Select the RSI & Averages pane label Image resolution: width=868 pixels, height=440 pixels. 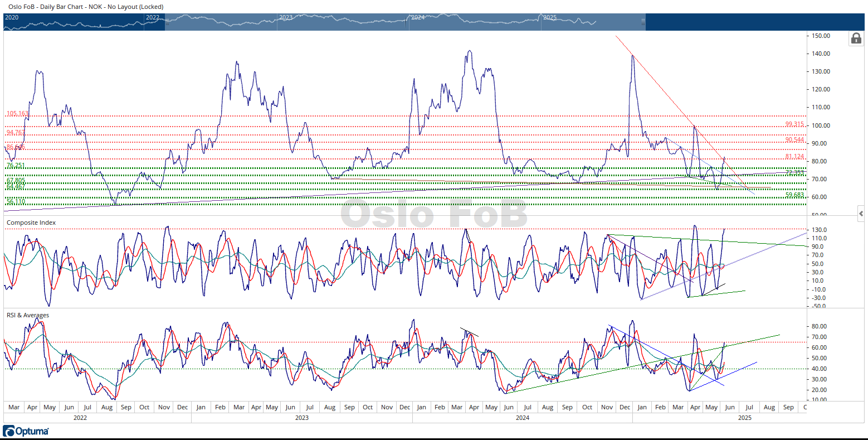coord(28,315)
